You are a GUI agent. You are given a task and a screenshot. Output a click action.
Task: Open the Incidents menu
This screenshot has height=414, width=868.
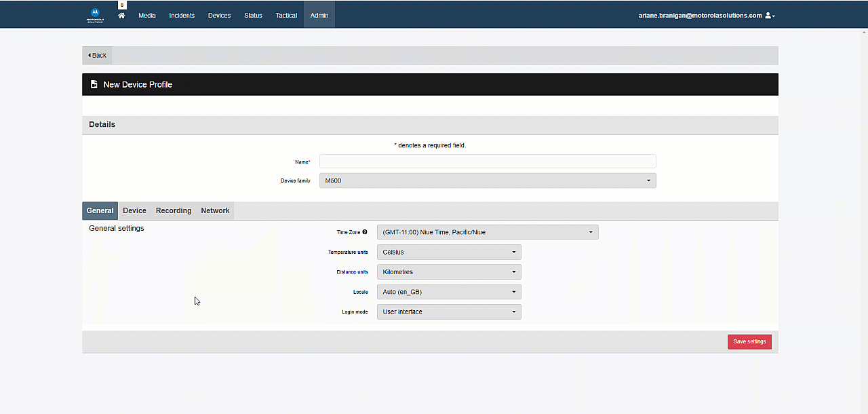[x=182, y=16]
